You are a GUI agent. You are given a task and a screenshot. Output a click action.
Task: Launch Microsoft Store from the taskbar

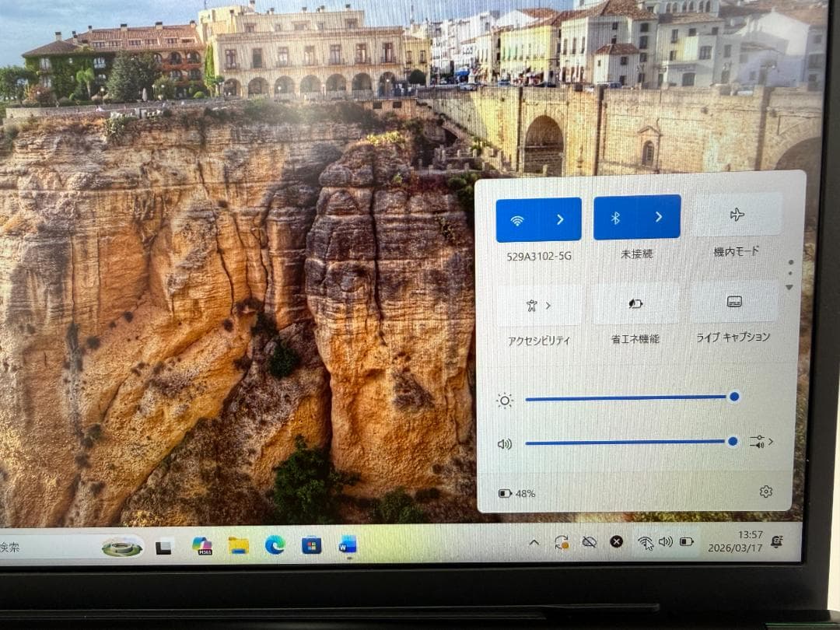click(311, 545)
